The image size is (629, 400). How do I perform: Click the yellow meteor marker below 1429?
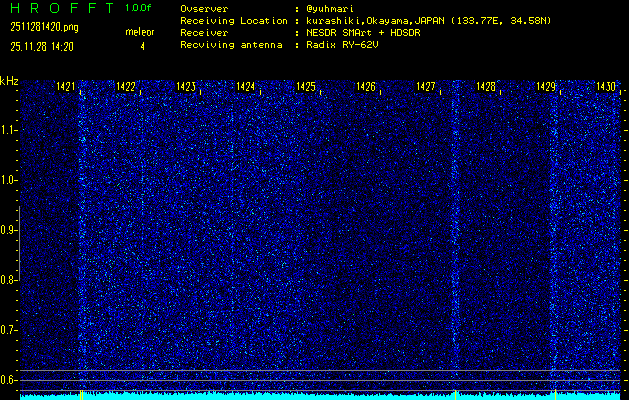click(555, 395)
